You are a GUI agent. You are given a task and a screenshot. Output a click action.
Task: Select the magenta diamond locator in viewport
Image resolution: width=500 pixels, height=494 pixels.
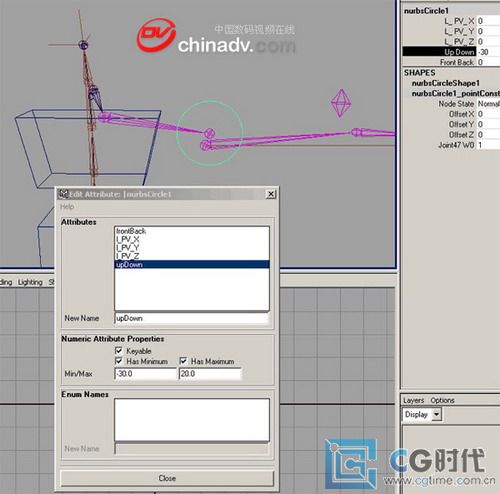tap(341, 103)
